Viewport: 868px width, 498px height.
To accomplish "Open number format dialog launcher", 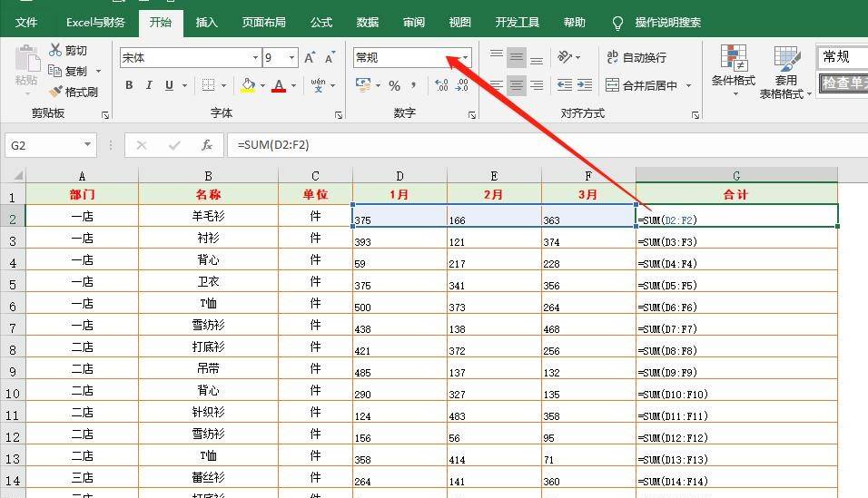I will (471, 114).
